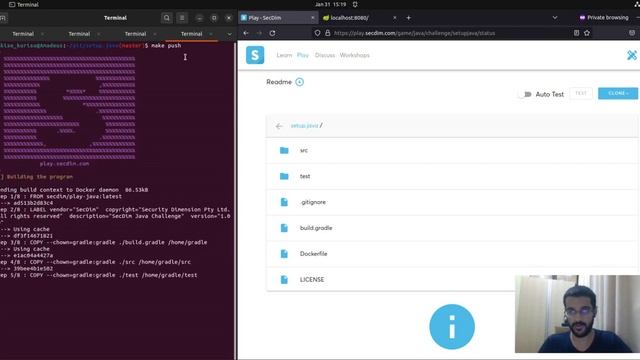The width and height of the screenshot is (640, 360).
Task: Click the Private browsing indicator
Action: tap(604, 18)
